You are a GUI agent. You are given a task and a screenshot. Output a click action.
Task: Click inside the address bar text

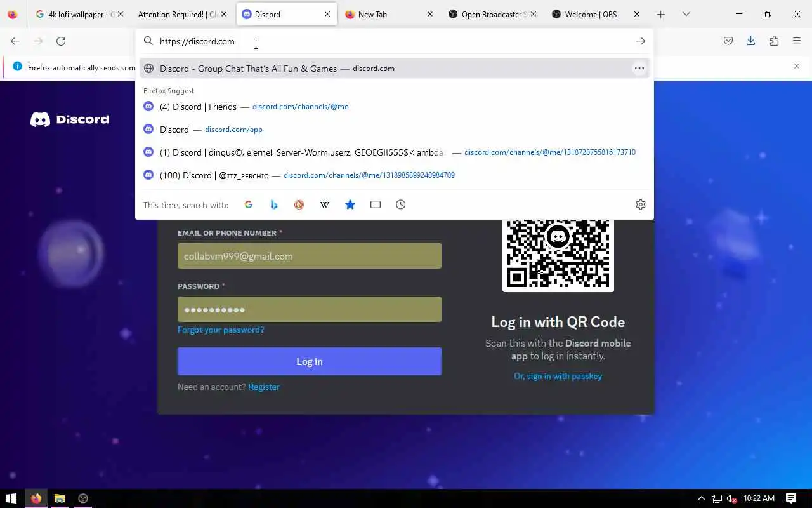point(197,41)
